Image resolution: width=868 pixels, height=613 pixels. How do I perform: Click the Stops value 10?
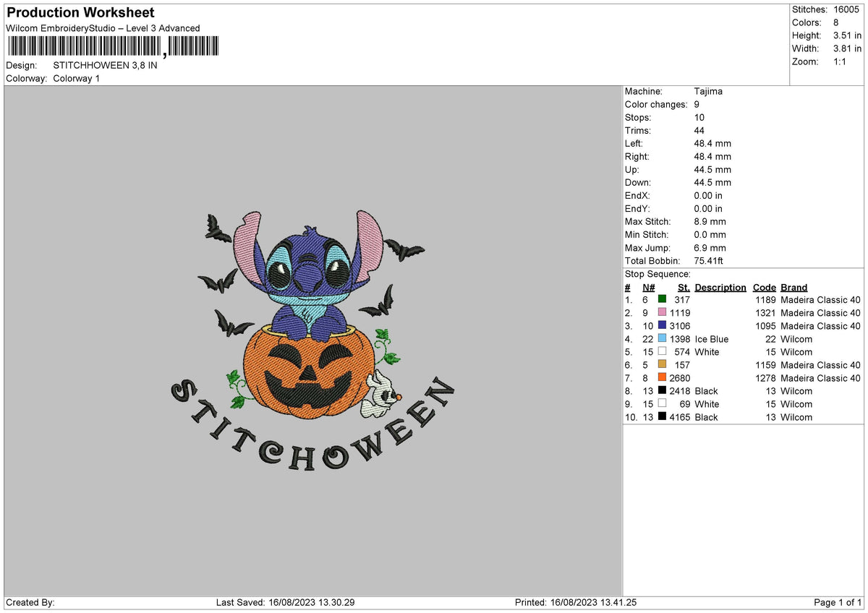tap(699, 117)
